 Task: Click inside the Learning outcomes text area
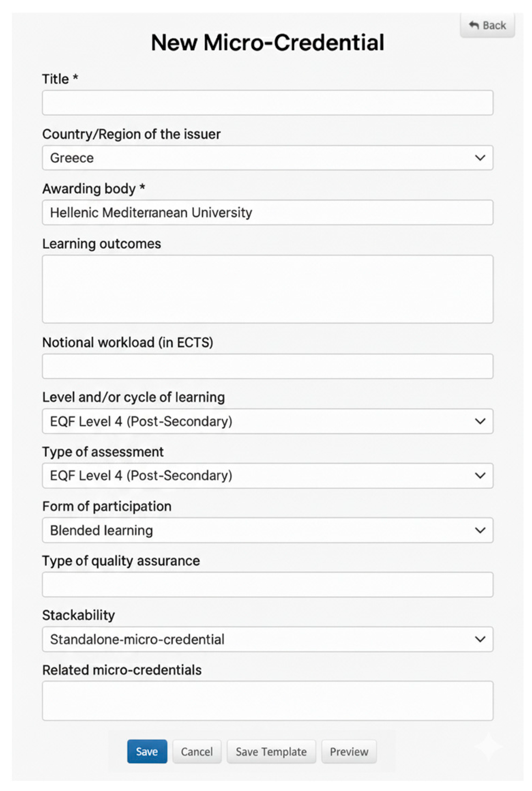267,289
